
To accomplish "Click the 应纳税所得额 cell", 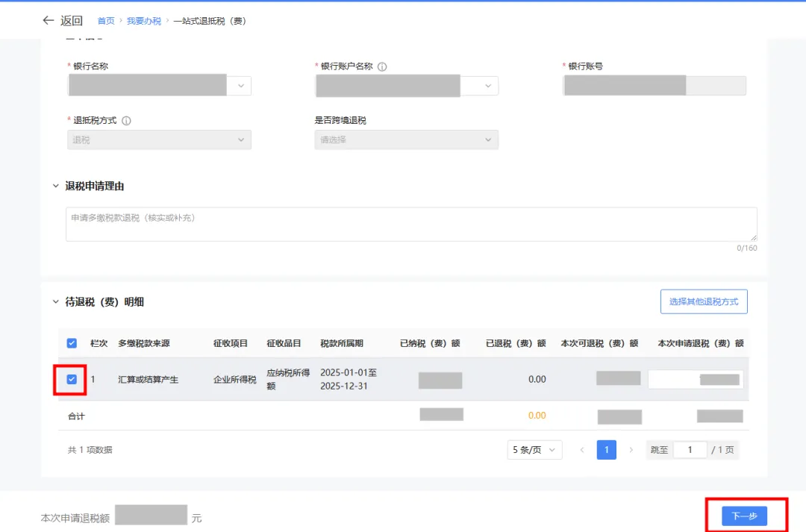I will coord(288,379).
